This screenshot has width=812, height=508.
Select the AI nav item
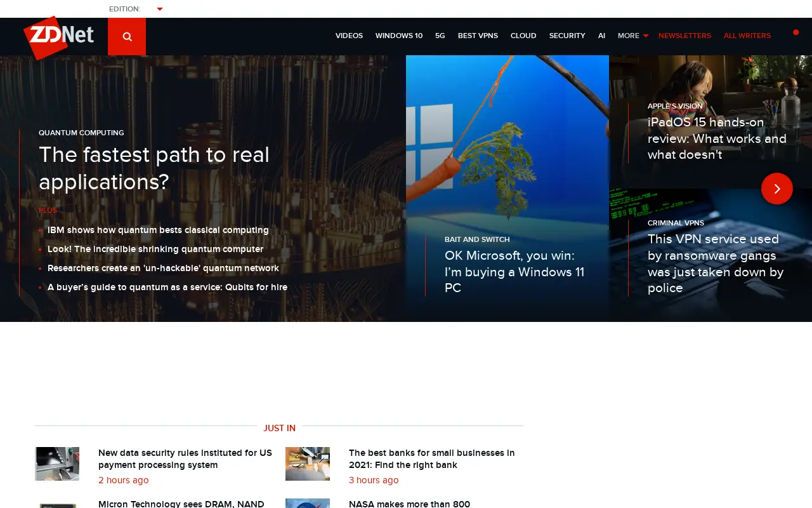(x=601, y=36)
